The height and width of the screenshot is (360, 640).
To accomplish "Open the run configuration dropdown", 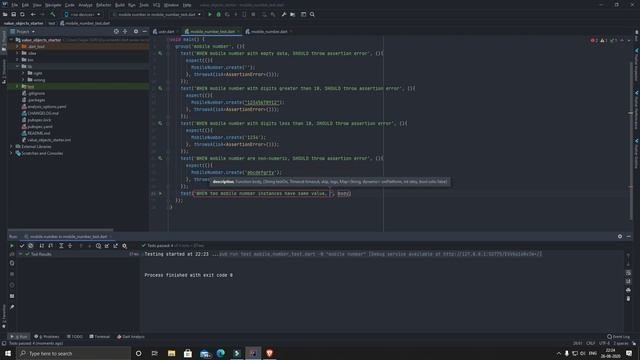I will (157, 14).
